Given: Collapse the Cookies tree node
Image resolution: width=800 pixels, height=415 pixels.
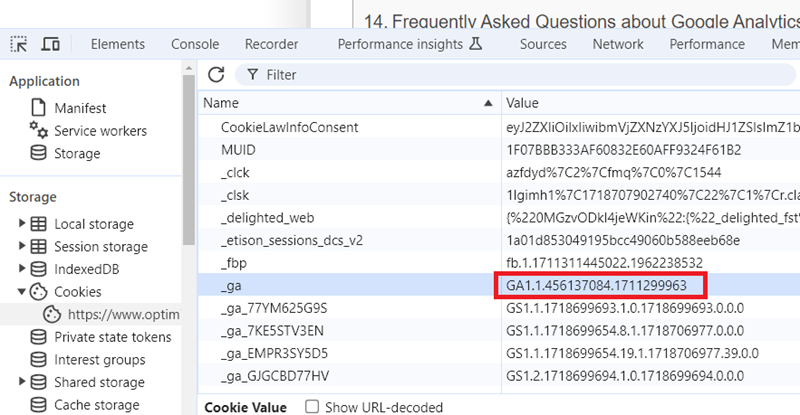Looking at the screenshot, I should point(21,291).
